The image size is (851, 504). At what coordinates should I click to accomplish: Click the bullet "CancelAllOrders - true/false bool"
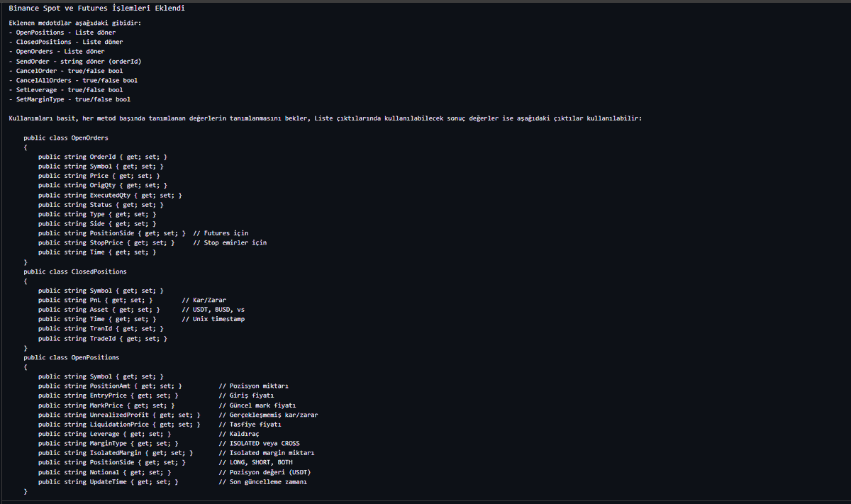pos(73,80)
